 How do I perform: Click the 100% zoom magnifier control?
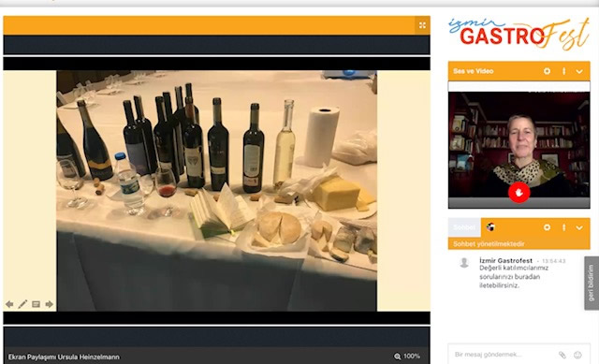(x=407, y=356)
